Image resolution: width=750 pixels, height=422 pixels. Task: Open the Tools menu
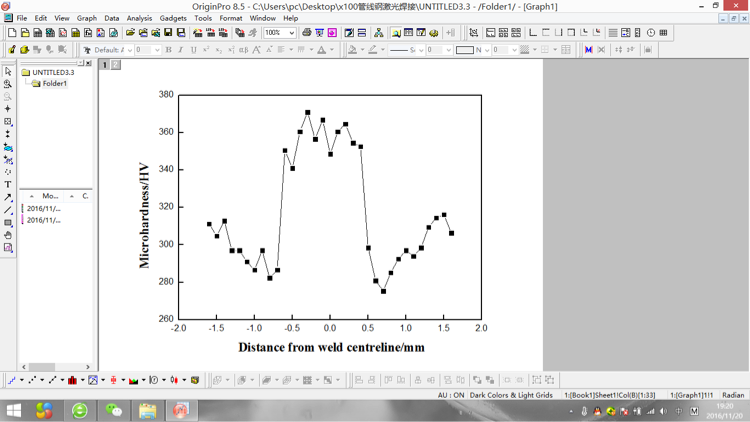pyautogui.click(x=203, y=18)
